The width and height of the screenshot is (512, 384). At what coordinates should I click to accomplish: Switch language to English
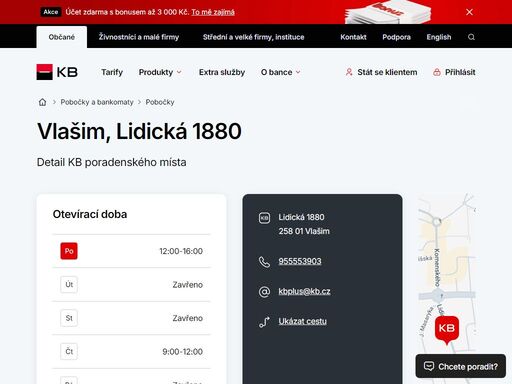[x=439, y=37]
